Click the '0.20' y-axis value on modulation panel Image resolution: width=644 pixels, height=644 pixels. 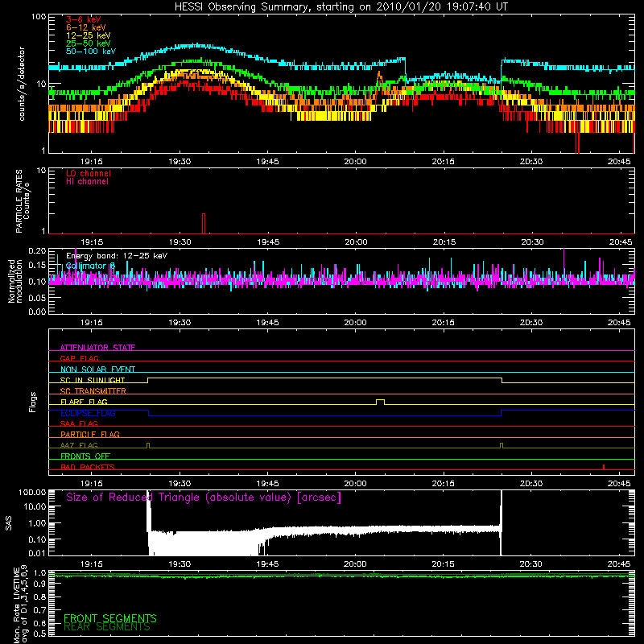pos(37,250)
